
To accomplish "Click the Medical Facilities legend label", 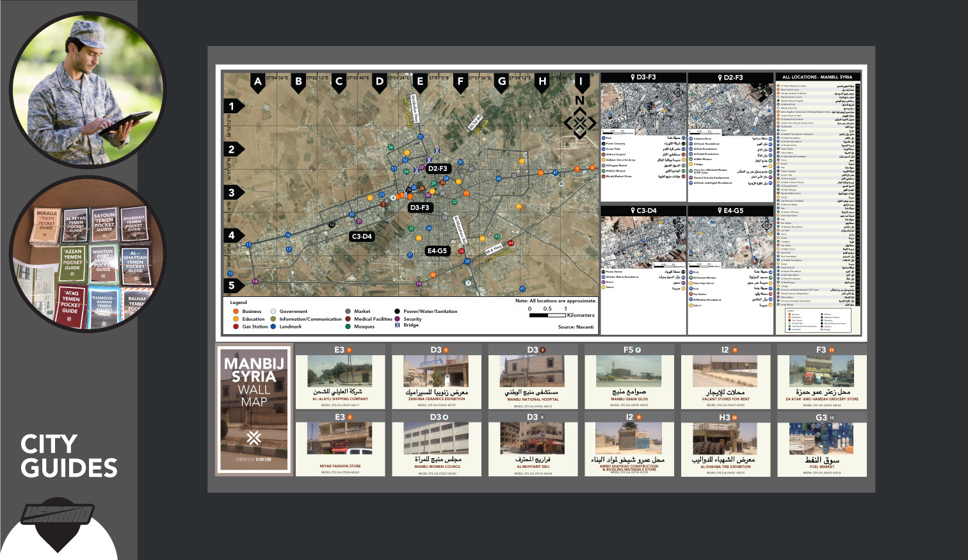I will click(373, 319).
